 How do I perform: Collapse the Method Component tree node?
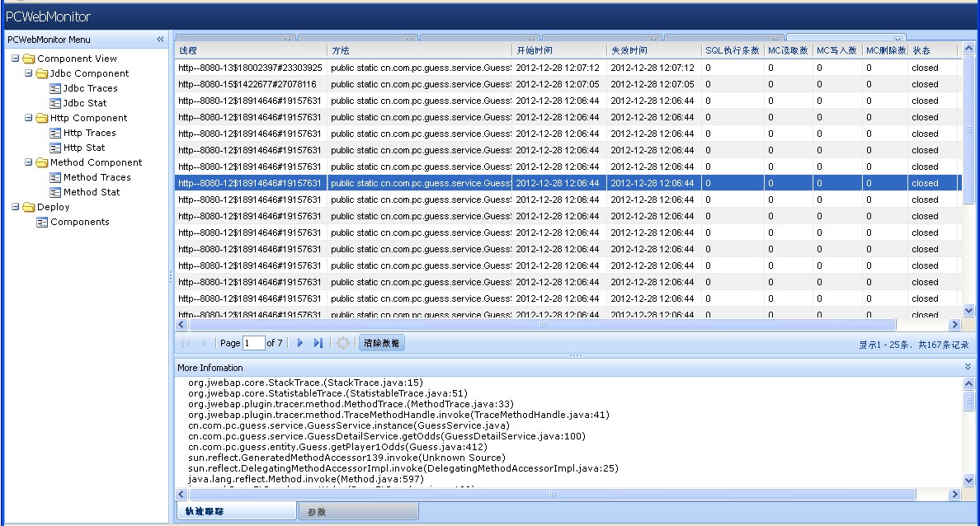(x=29, y=162)
